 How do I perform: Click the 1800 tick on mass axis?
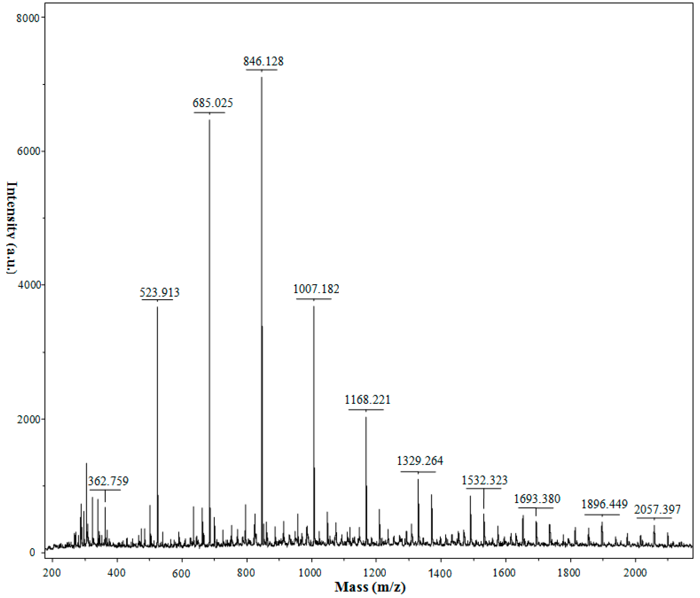click(570, 572)
